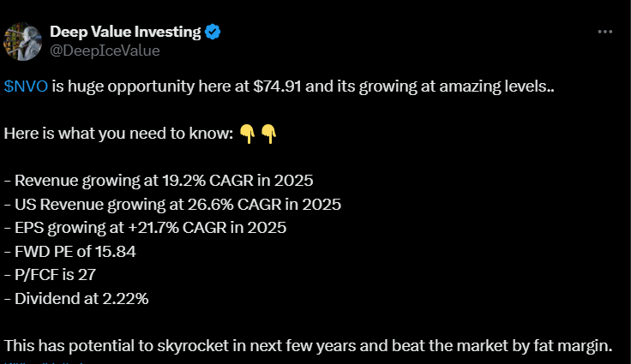Click the first pointing-down hand emoji

coord(247,134)
